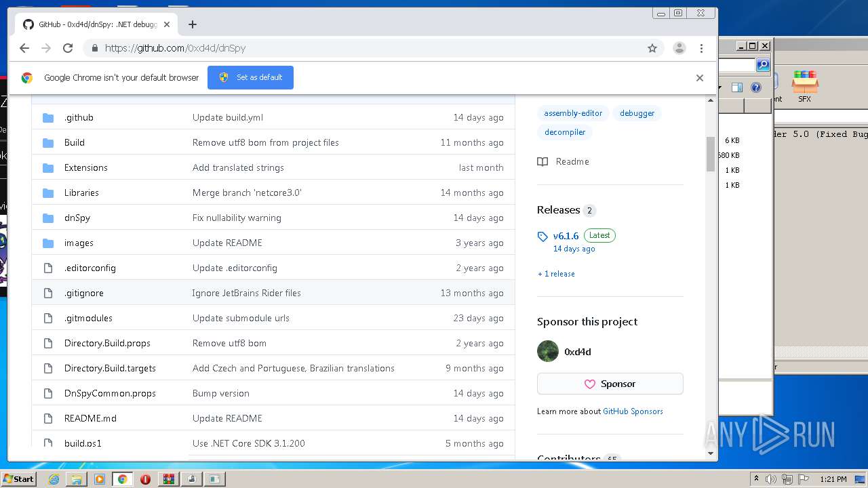This screenshot has width=868, height=488.
Task: Open the Extensions folder
Action: pos(86,167)
